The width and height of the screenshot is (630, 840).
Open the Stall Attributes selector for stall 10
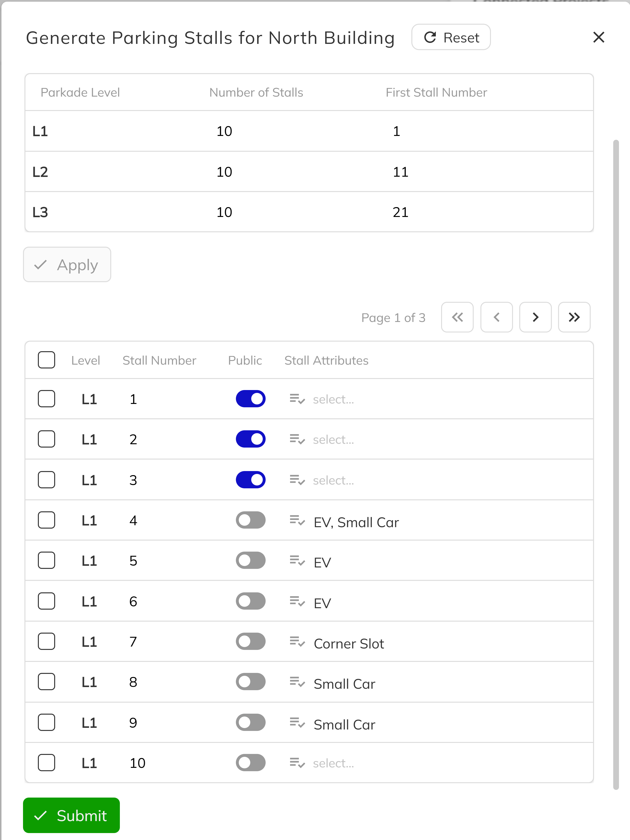tap(333, 763)
